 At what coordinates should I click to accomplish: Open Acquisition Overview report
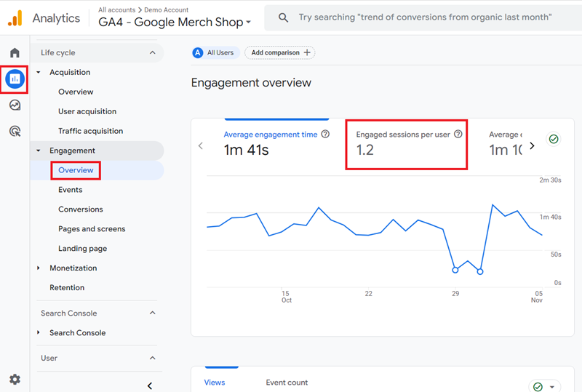point(76,92)
